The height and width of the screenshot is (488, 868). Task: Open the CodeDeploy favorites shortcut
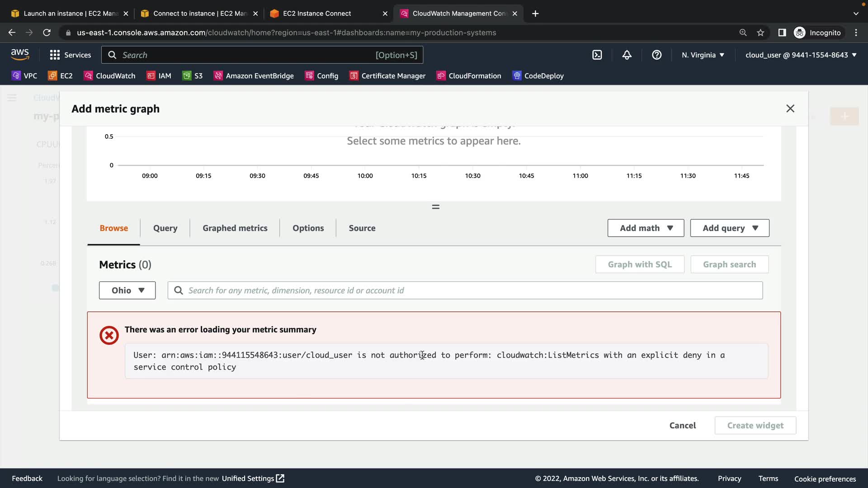[x=538, y=76]
